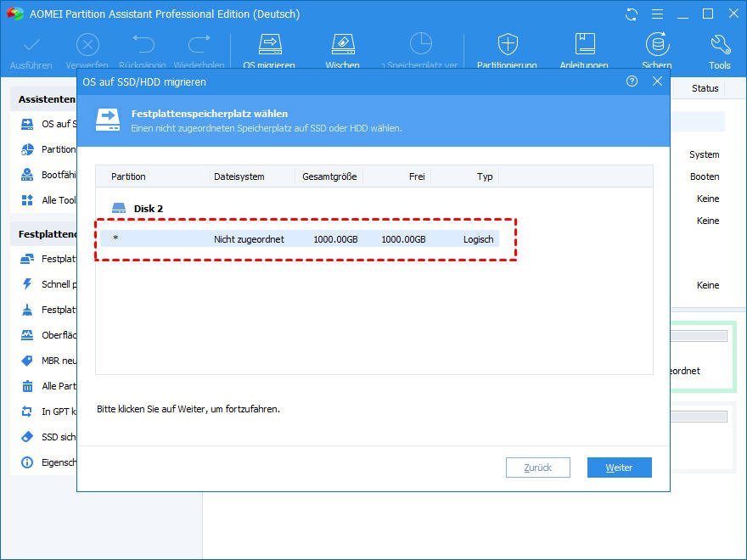Click the In GPT konvertieren icon
Viewport: 747px width, 560px height.
(27, 412)
